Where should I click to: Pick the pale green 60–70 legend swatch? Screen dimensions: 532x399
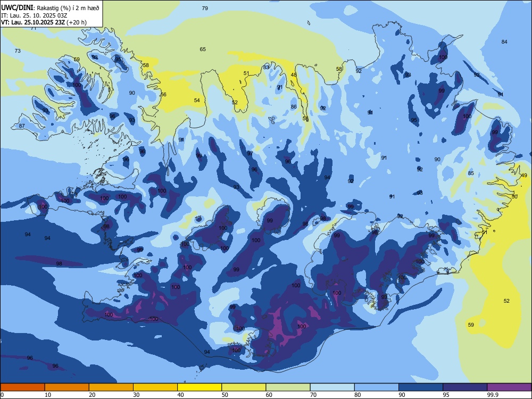pos(288,387)
